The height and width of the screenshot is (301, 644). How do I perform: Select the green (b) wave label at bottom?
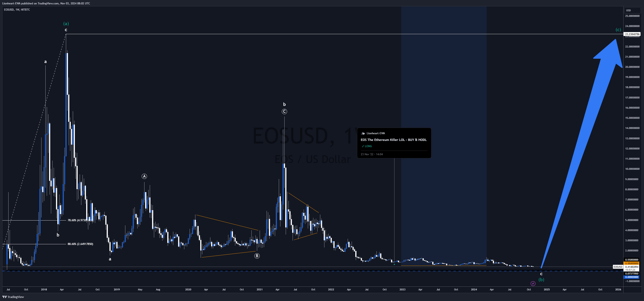tap(541, 280)
